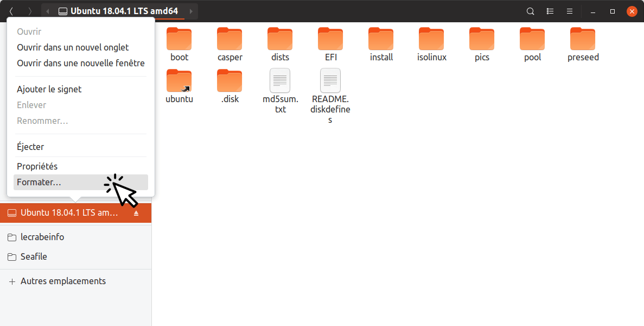Open Seafile bookmark in sidebar
Viewport: 644px width, 326px height.
click(x=75, y=256)
